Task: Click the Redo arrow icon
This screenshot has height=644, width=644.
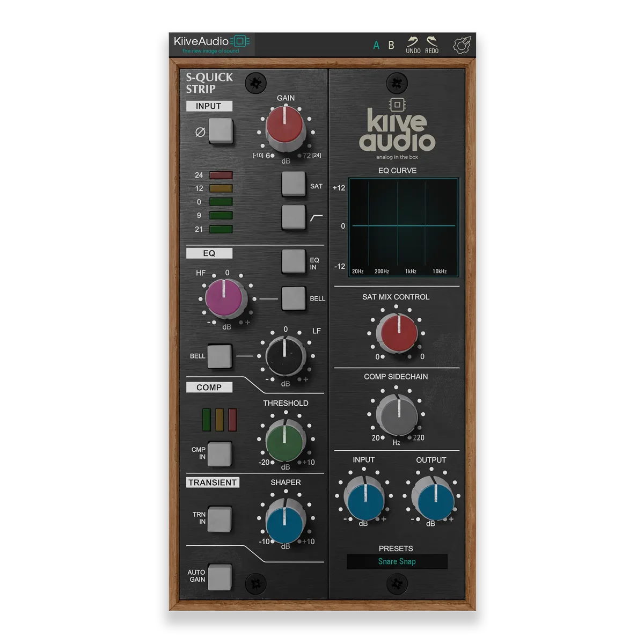Action: coord(431,41)
